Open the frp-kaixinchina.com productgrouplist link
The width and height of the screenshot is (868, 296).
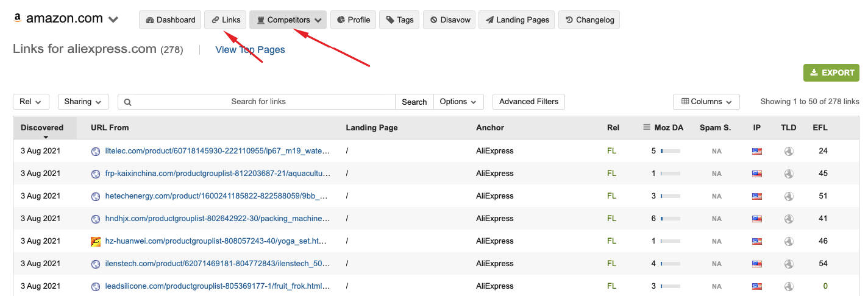coord(219,174)
